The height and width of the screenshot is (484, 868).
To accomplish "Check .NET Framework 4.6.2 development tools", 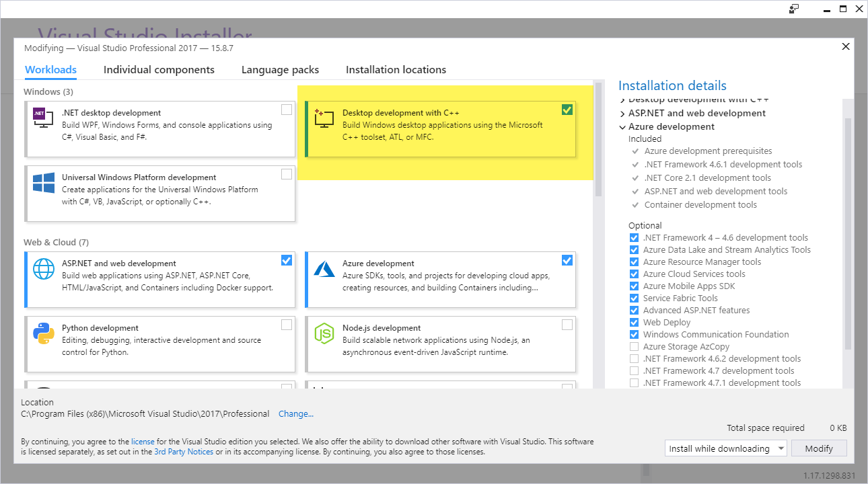I will pos(634,359).
